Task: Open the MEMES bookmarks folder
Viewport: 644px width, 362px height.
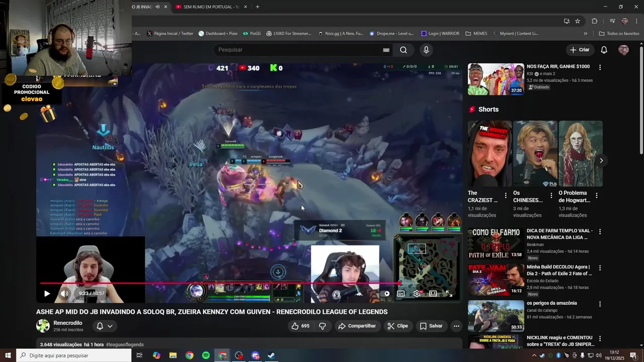Action: (x=476, y=34)
